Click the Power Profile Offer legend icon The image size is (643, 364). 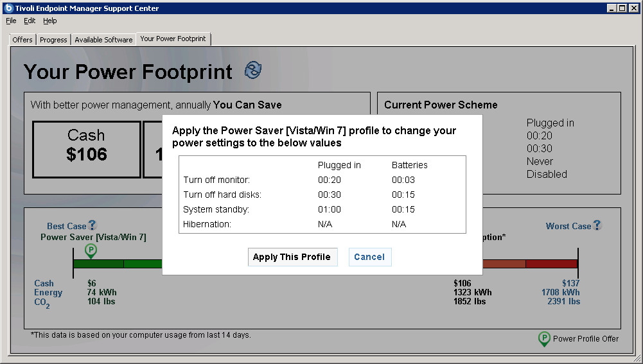click(544, 339)
